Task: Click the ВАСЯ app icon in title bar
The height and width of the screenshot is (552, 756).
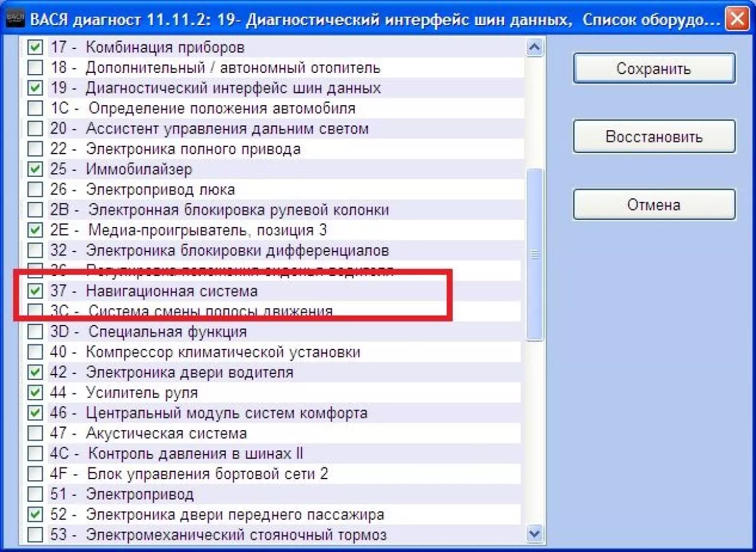Action: click(15, 19)
